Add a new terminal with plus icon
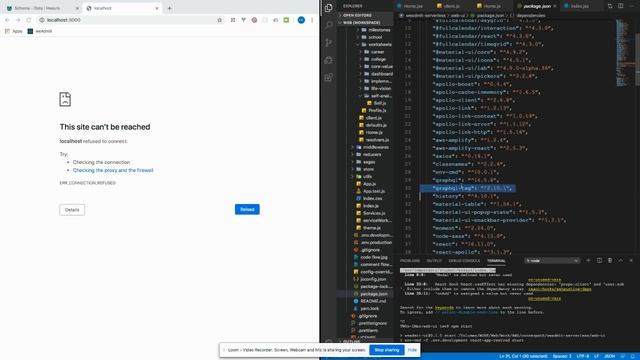Screen dimensions: 640x360 click(588, 260)
